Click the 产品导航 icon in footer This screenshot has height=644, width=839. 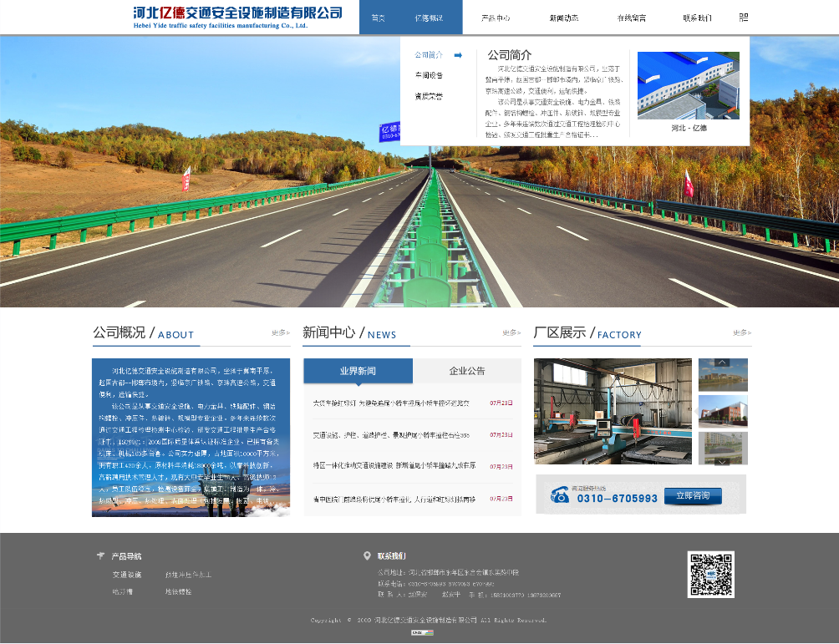tap(101, 555)
